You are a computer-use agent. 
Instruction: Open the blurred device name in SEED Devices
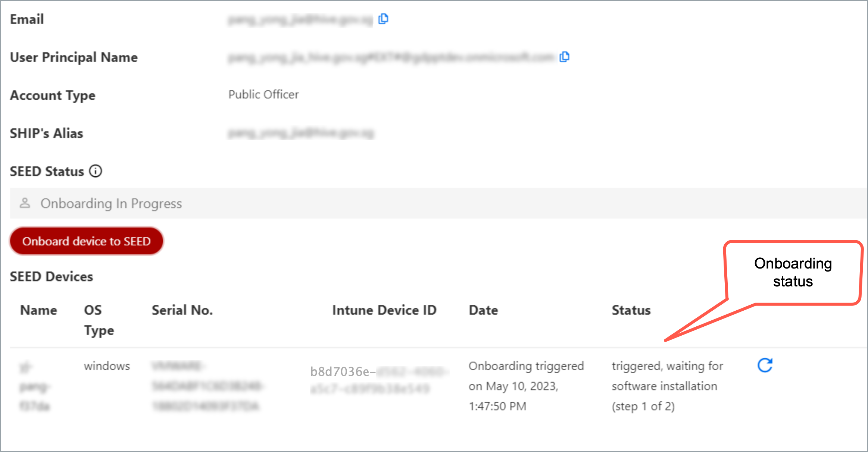33,386
